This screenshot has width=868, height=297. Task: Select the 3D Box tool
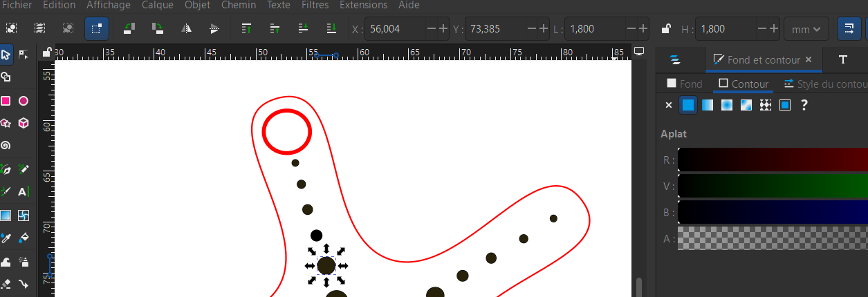(x=23, y=123)
